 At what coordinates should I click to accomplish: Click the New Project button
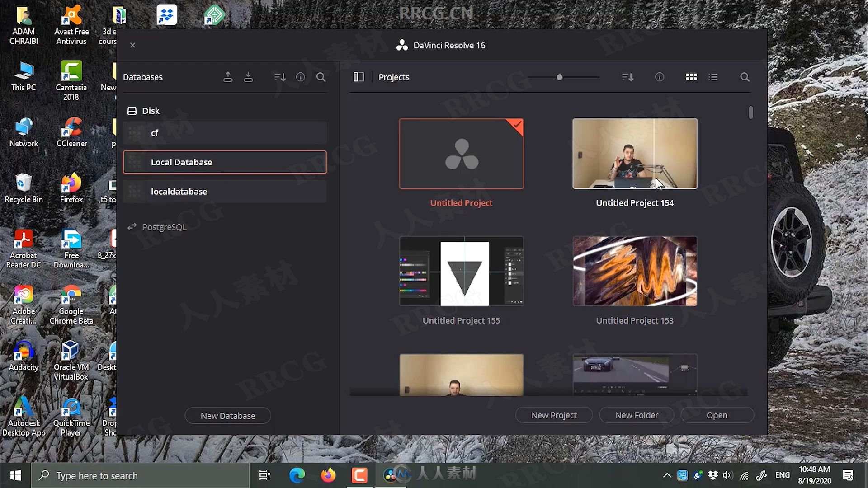554,415
